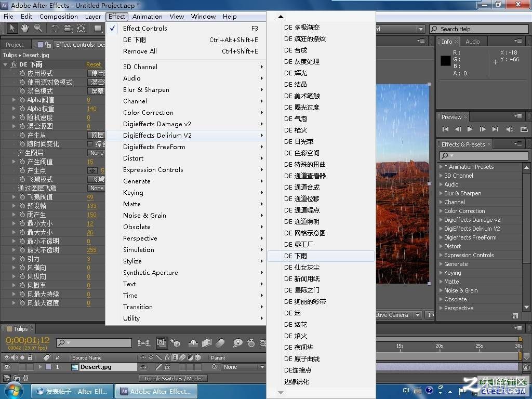The image size is (532, 399).
Task: Open the Info panel options menu
Action: [518, 41]
